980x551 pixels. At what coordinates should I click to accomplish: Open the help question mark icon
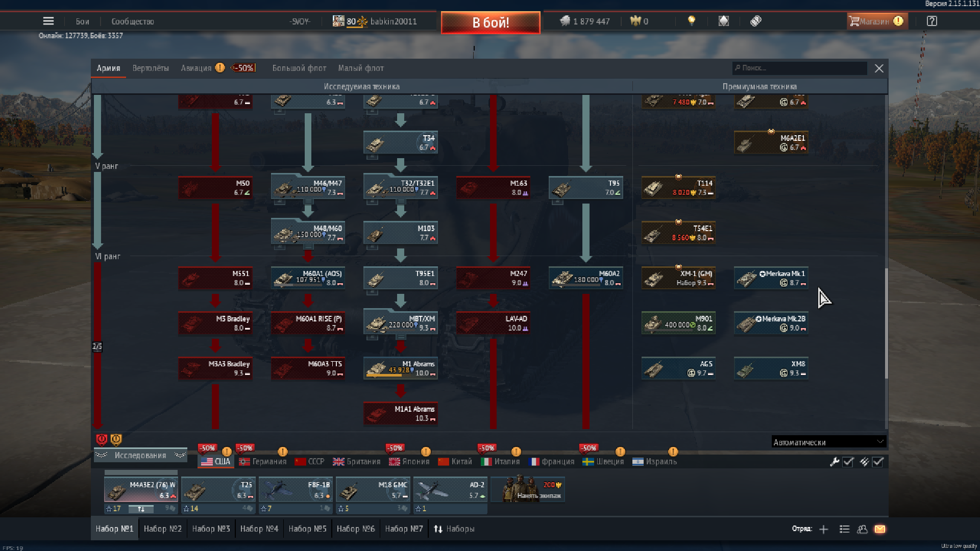tap(932, 21)
